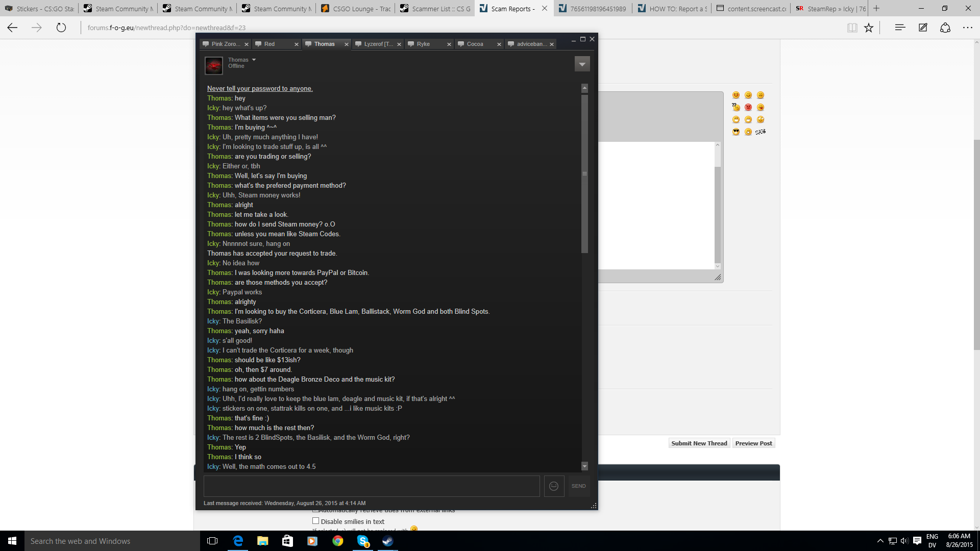Open Skype from the taskbar

[x=363, y=541]
